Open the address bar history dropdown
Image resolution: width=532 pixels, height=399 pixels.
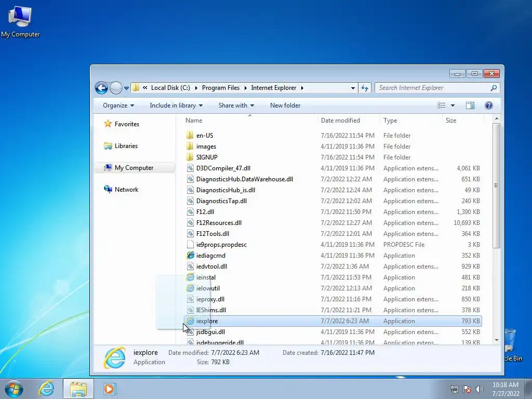click(x=353, y=88)
